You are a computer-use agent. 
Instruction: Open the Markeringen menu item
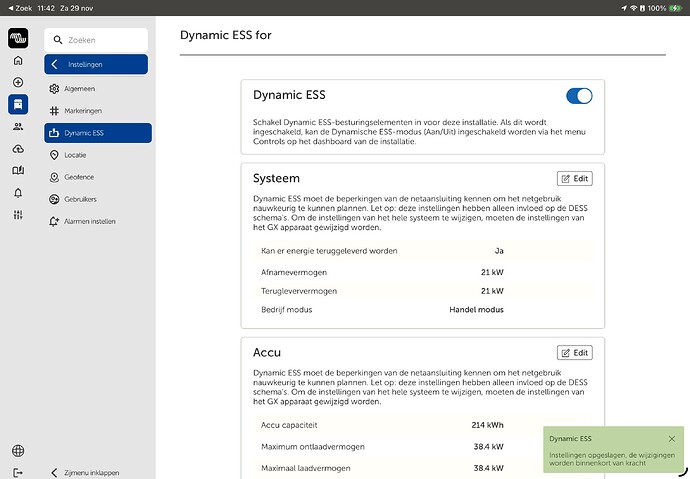pyautogui.click(x=98, y=111)
